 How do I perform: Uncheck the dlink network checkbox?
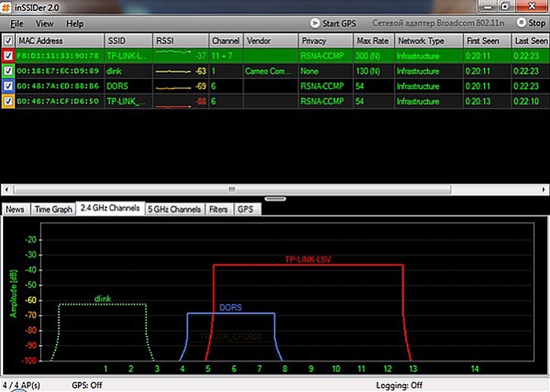pyautogui.click(x=8, y=71)
